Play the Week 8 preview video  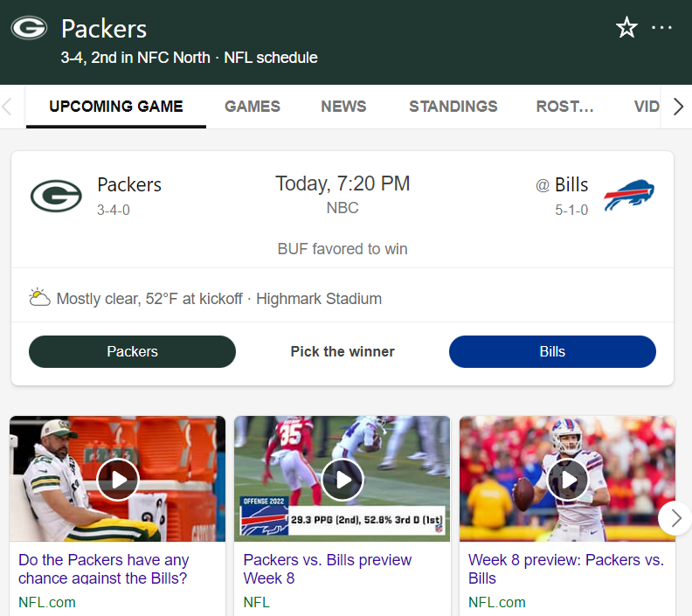568,480
